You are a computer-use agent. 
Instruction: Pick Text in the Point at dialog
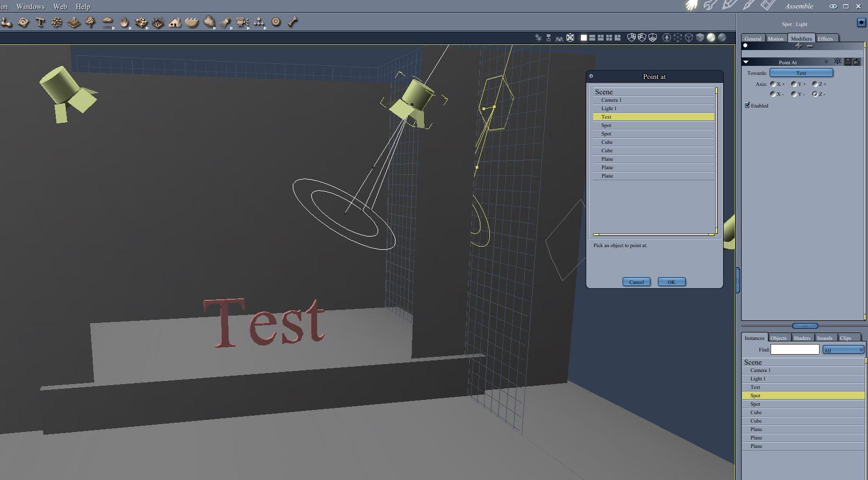654,117
